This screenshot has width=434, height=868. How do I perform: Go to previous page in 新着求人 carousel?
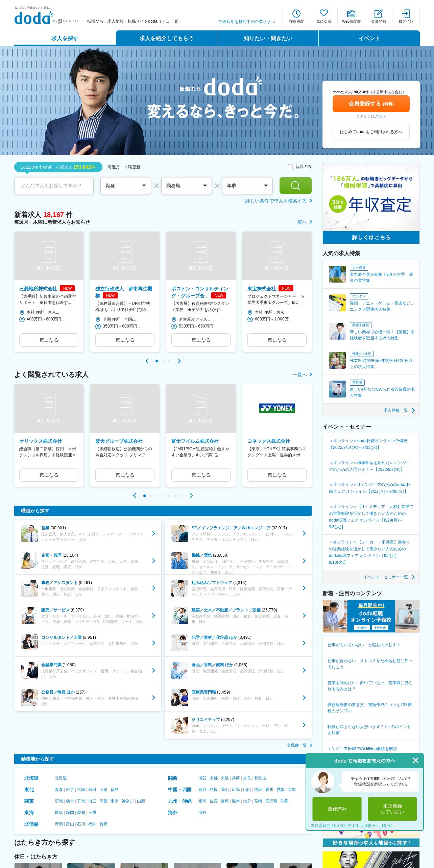point(147,361)
